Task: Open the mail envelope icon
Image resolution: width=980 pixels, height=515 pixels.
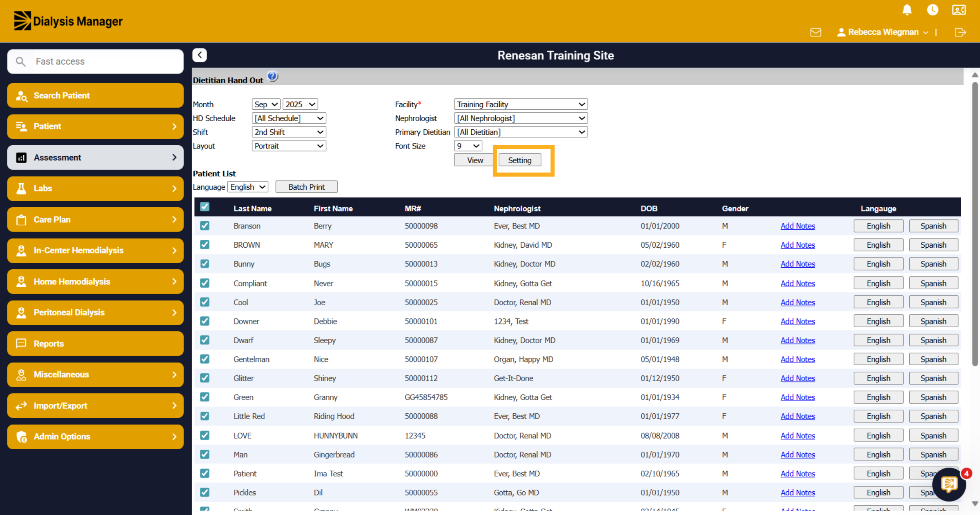Action: point(815,32)
